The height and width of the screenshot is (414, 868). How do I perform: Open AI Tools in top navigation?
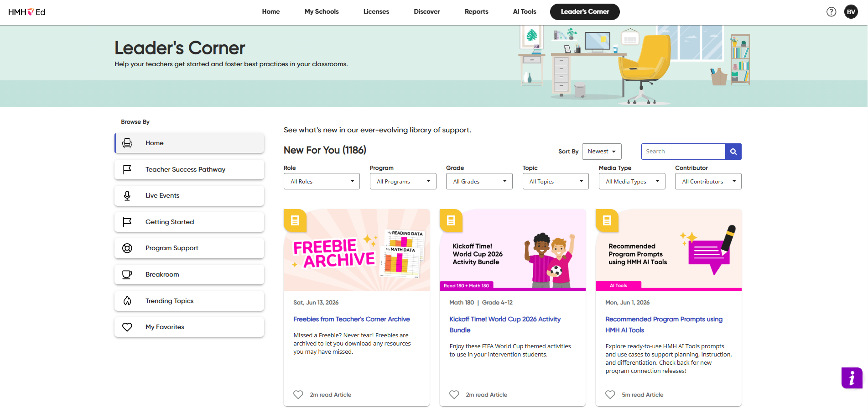tap(525, 12)
